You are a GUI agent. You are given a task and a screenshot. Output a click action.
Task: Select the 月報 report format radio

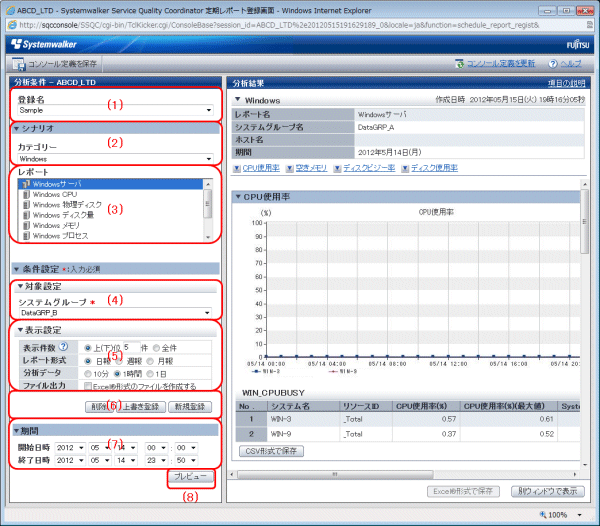(150, 361)
